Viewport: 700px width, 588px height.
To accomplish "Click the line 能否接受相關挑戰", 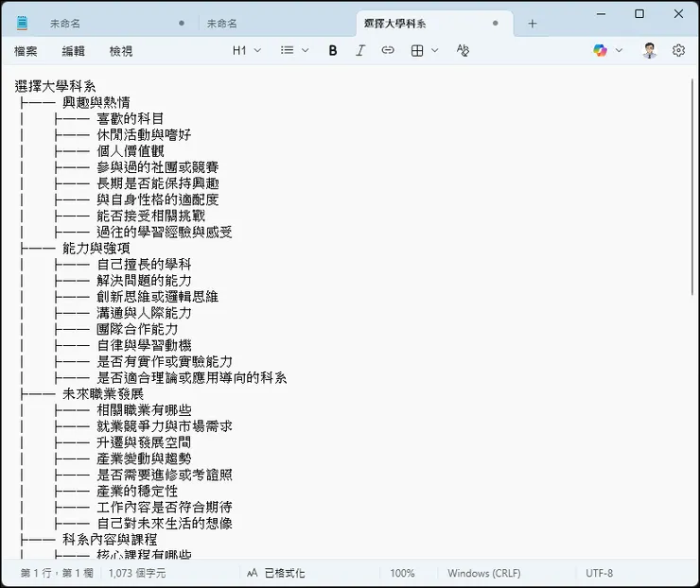I will click(x=151, y=216).
